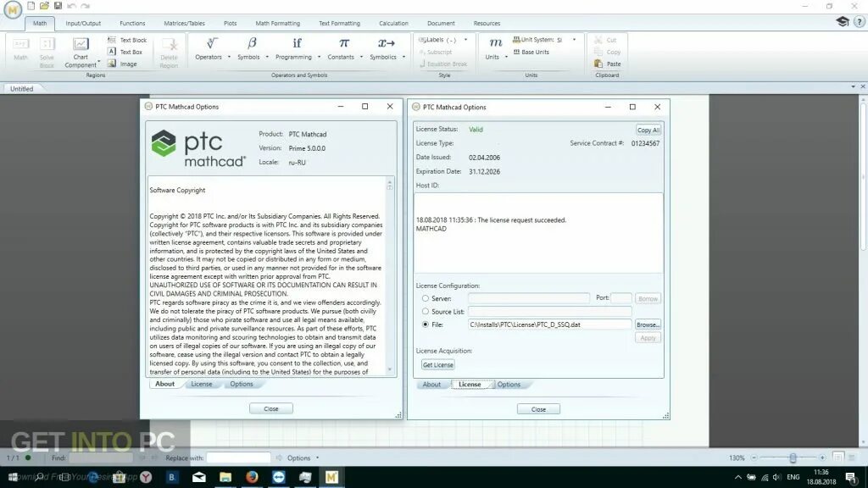868x488 pixels.
Task: Switch to the Input/Output ribbon tab
Action: coord(83,23)
